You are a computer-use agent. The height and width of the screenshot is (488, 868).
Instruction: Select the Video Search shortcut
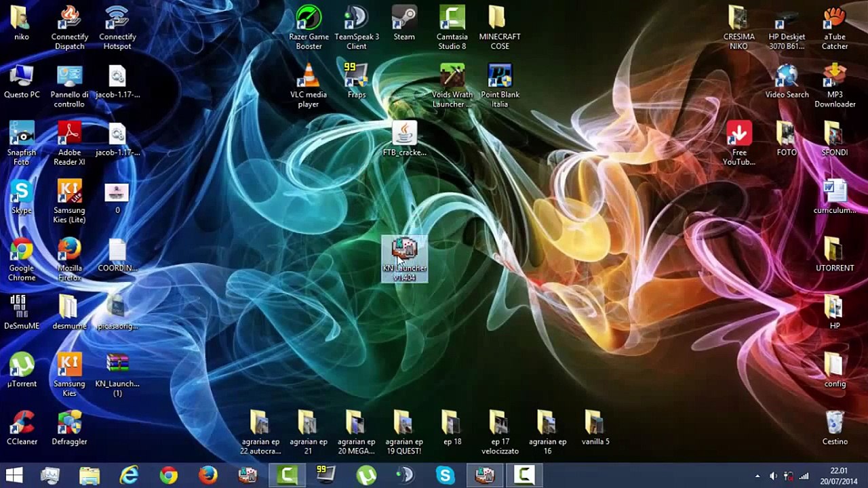pyautogui.click(x=787, y=81)
